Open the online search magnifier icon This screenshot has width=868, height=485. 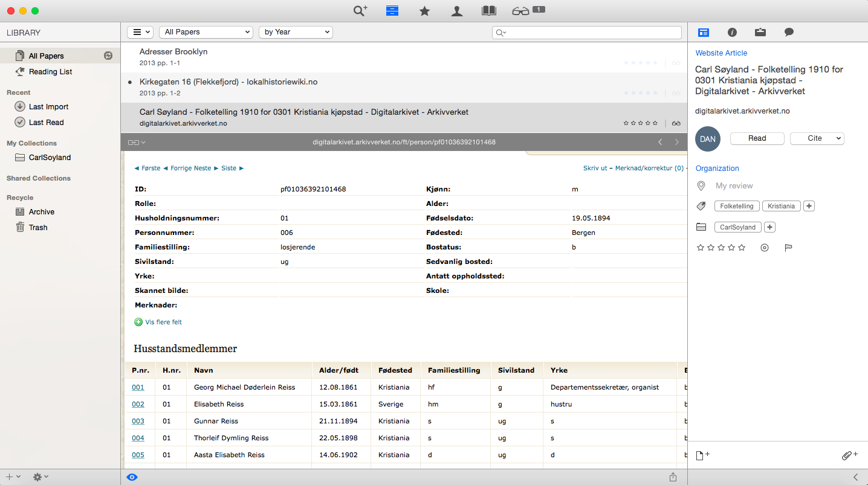click(360, 11)
